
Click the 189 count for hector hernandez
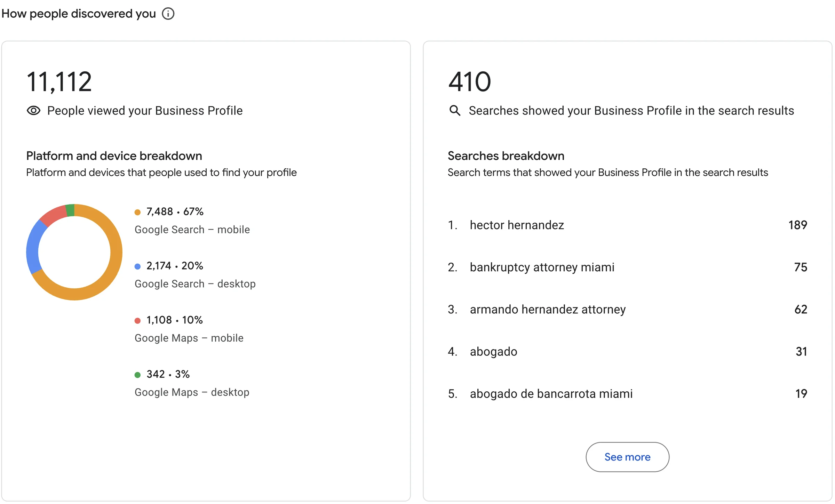pos(798,225)
